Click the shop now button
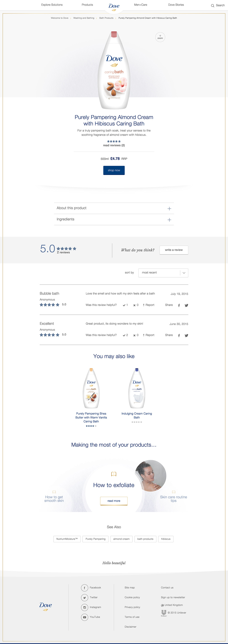The height and width of the screenshot is (644, 228). coord(114,170)
